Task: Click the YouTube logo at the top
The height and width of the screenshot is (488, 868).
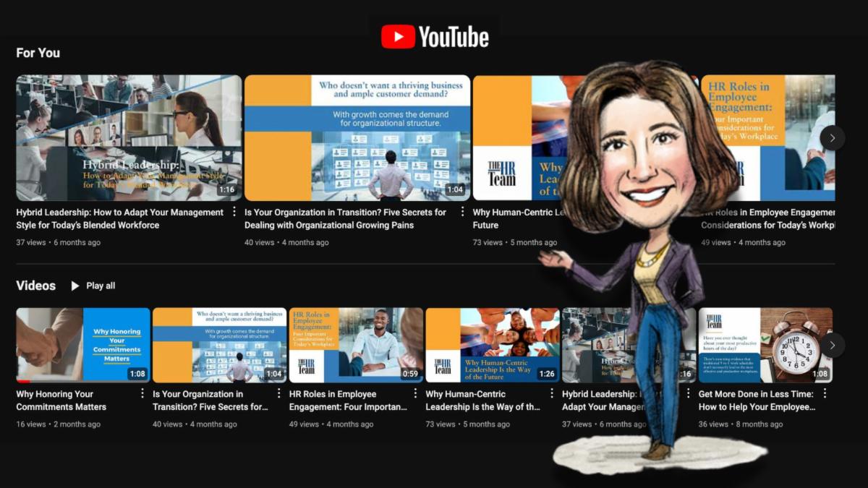Action: (435, 37)
